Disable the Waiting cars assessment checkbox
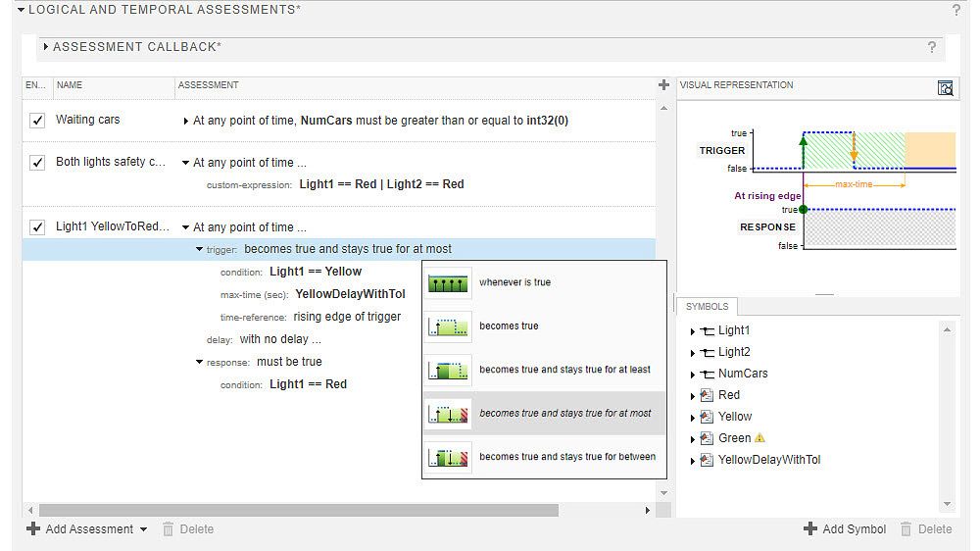980x551 pixels. (37, 121)
